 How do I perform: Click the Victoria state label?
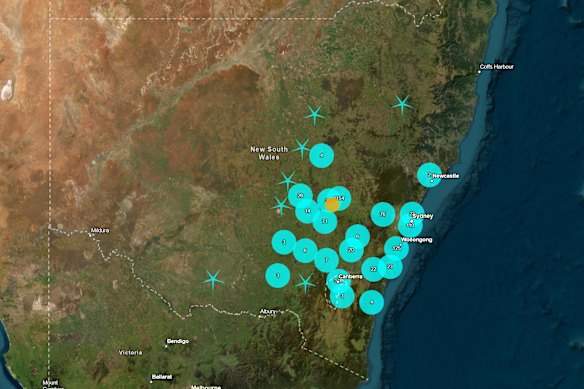(130, 352)
